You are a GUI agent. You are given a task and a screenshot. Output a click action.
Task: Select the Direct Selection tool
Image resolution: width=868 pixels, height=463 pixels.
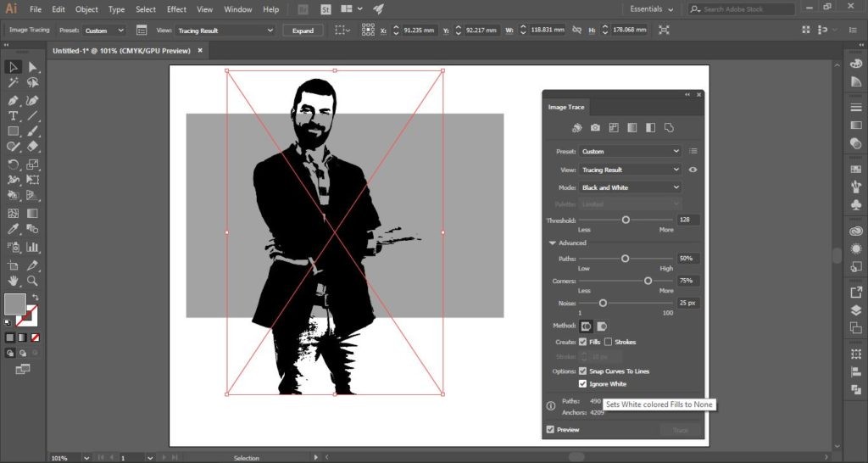point(33,67)
